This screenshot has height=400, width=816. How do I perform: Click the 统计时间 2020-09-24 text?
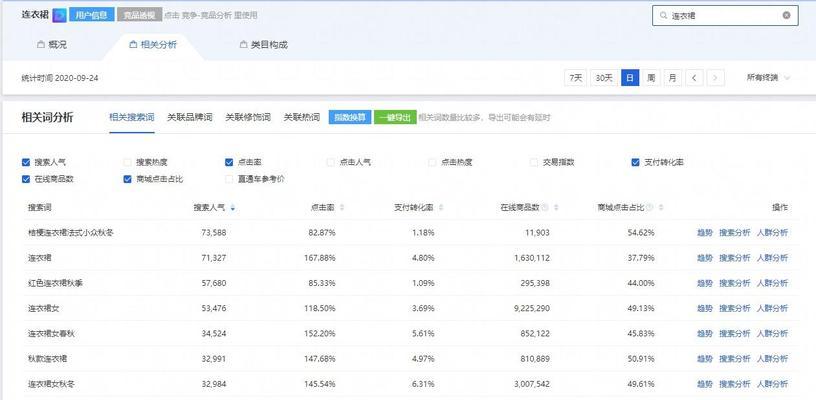(x=60, y=78)
